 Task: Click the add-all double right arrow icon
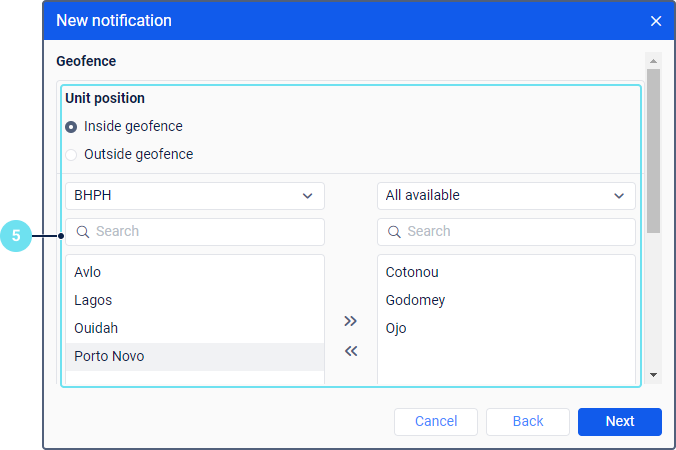pos(350,321)
